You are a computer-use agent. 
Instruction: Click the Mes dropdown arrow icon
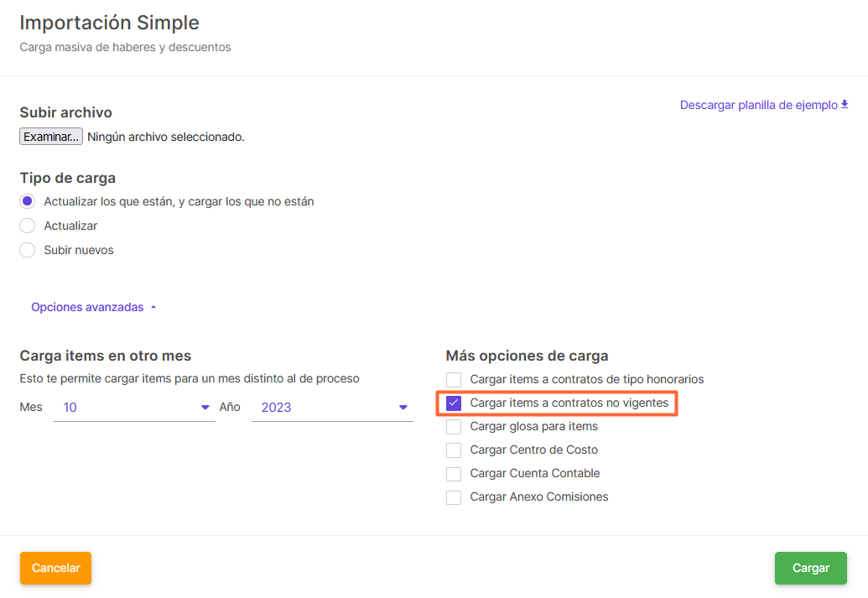pyautogui.click(x=205, y=408)
